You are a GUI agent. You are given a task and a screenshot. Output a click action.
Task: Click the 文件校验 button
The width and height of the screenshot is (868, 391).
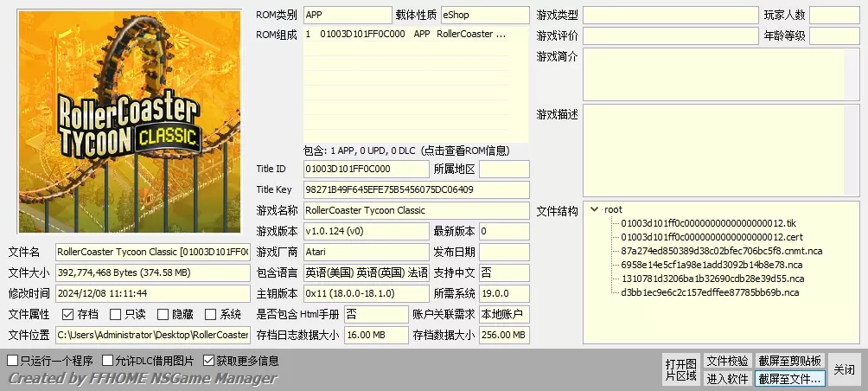(727, 361)
